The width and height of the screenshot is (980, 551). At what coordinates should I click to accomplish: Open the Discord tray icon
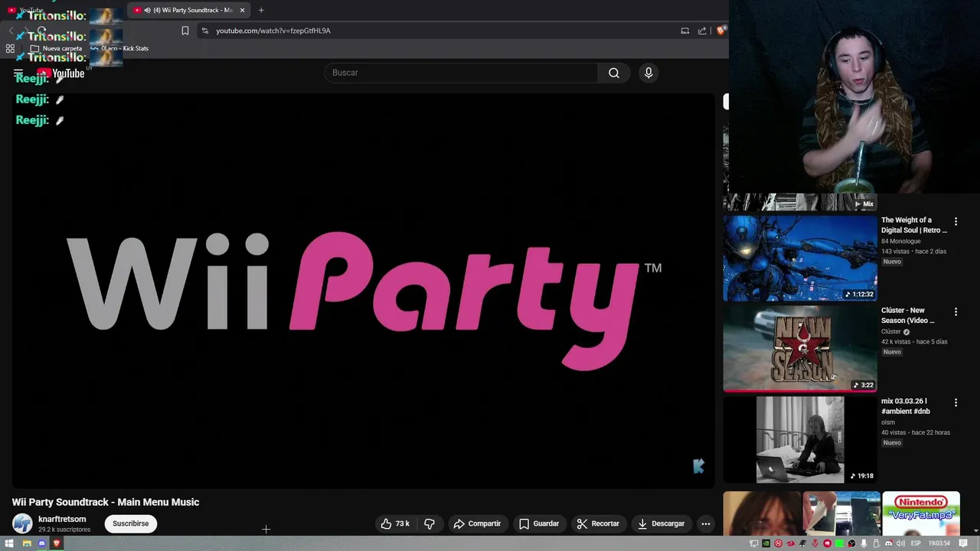click(889, 543)
